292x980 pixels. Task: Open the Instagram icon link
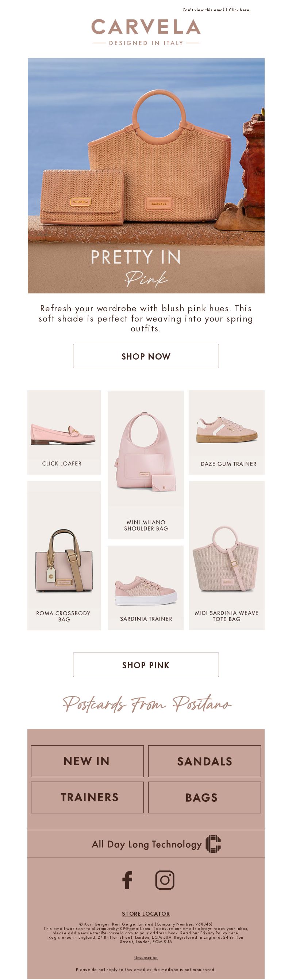165,880
